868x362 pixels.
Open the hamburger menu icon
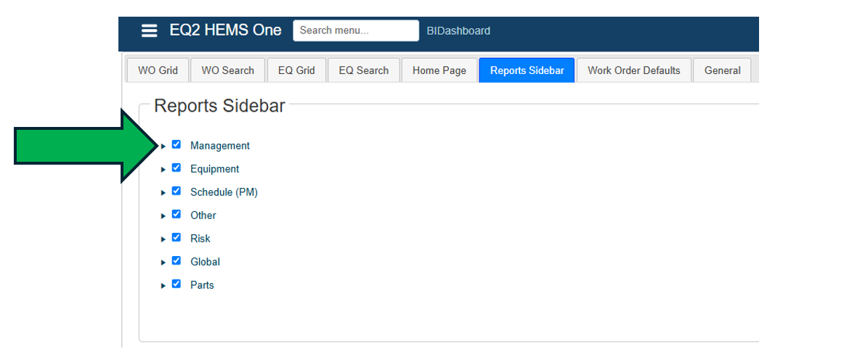point(150,30)
